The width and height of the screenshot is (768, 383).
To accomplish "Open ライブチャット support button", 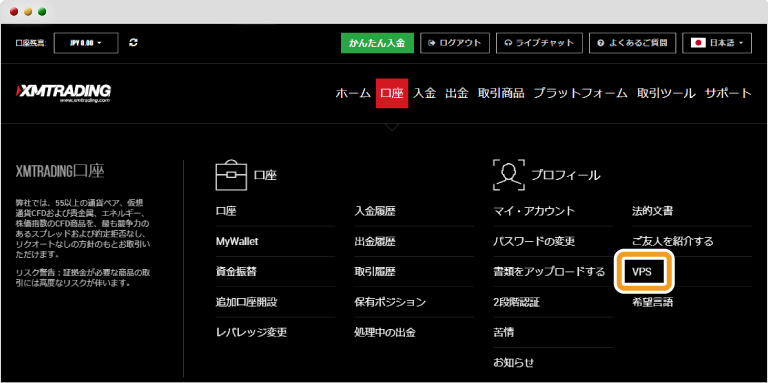I will pyautogui.click(x=539, y=43).
